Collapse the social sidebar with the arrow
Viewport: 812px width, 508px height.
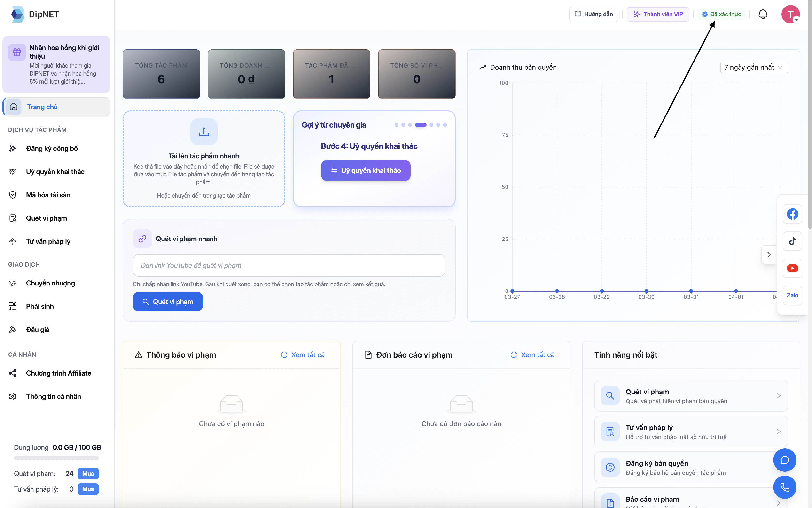pos(769,255)
